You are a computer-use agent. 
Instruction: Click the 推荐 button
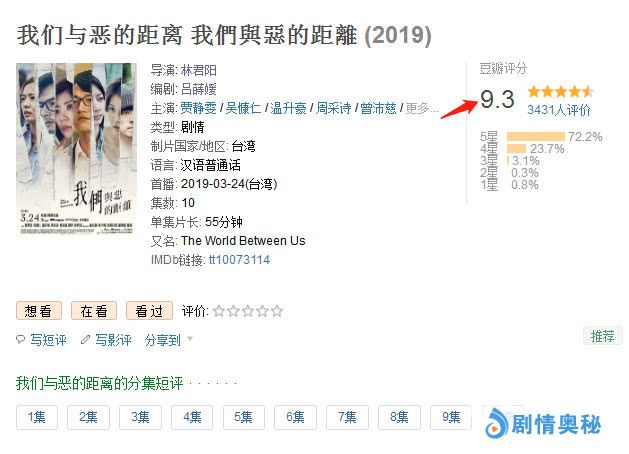tap(603, 336)
